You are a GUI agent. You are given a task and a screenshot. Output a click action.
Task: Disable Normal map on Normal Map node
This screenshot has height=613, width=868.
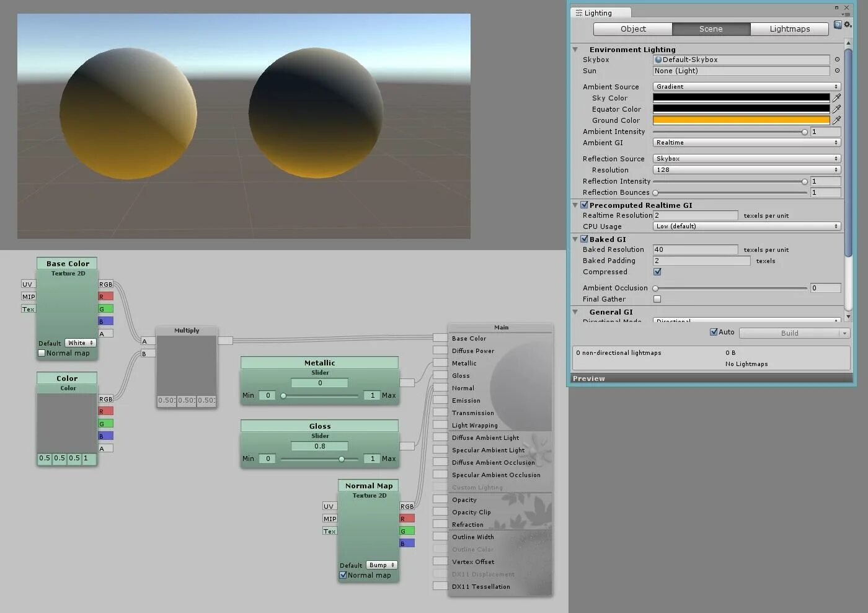pyautogui.click(x=343, y=575)
